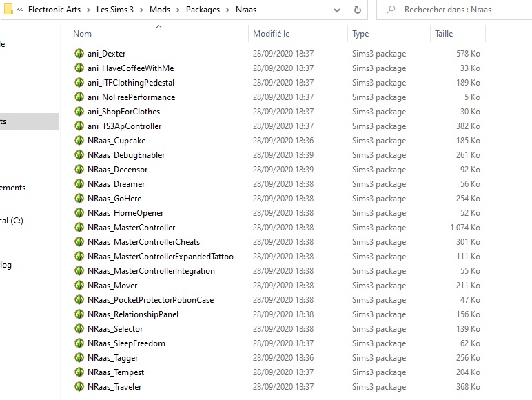Sort files by Modifié le column

[271, 34]
